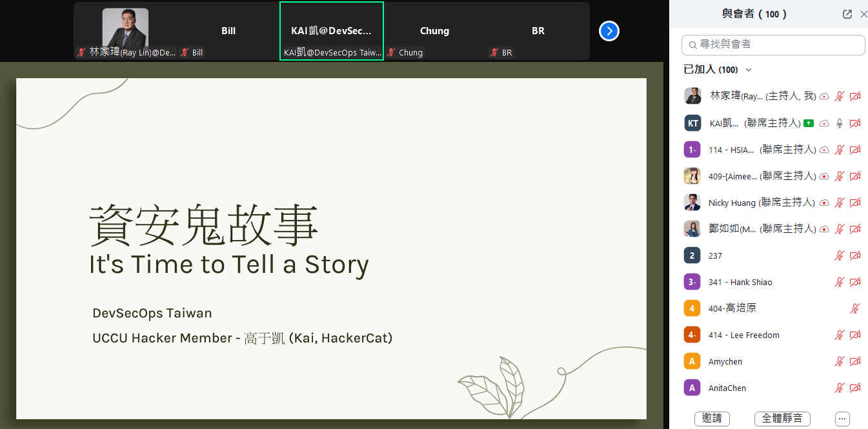Image resolution: width=868 pixels, height=429 pixels.
Task: Show next video thumbnails with blue arrow
Action: 609,31
